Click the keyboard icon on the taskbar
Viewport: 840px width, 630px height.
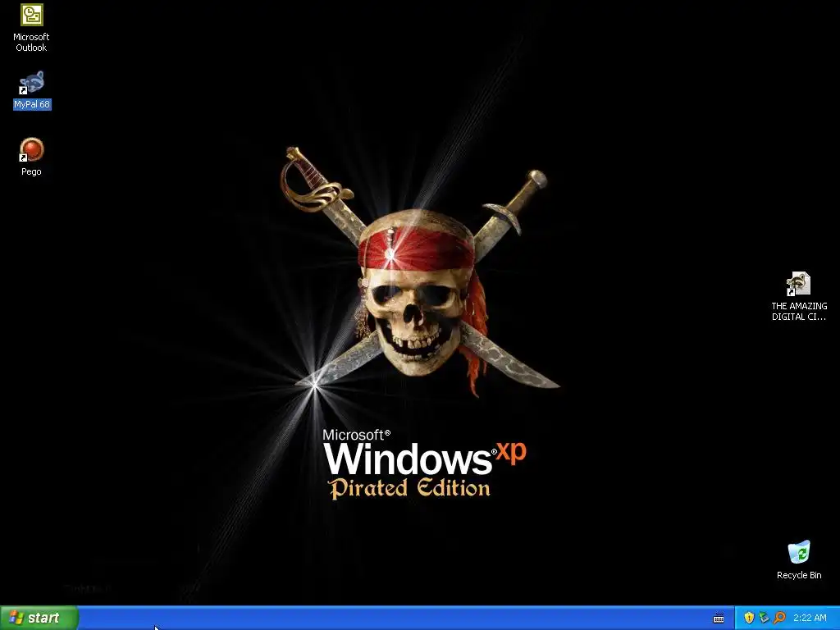(x=719, y=619)
